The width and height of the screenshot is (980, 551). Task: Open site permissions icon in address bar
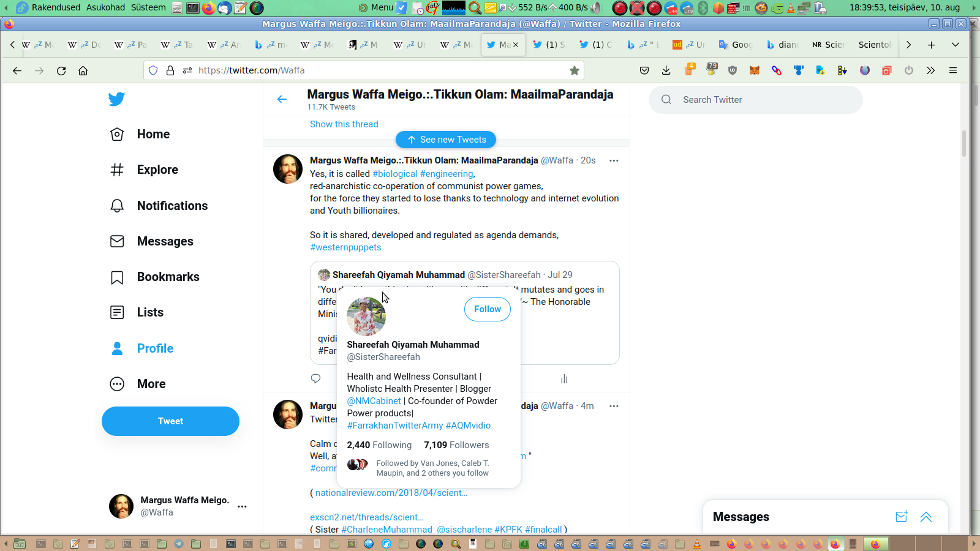tap(187, 70)
